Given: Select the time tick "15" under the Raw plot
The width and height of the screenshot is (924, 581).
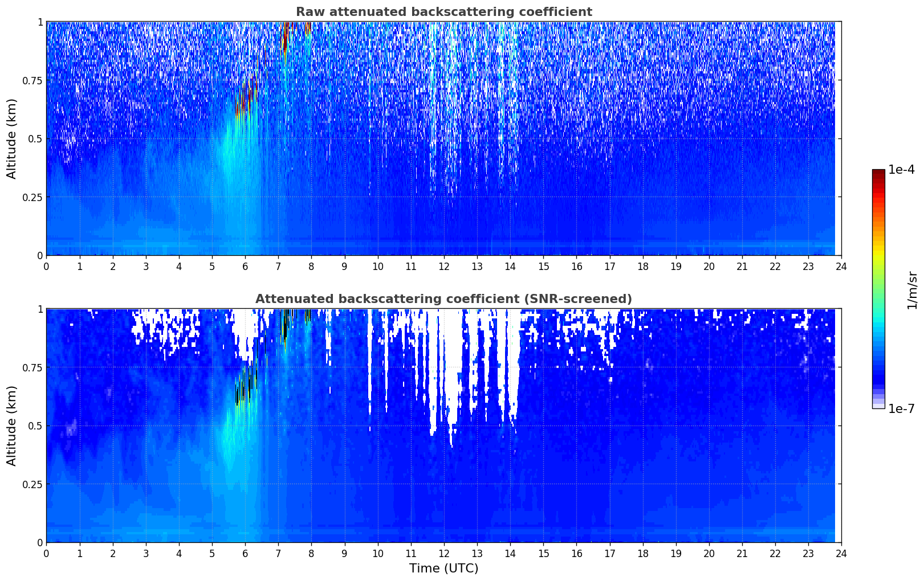Looking at the screenshot, I should click(543, 266).
